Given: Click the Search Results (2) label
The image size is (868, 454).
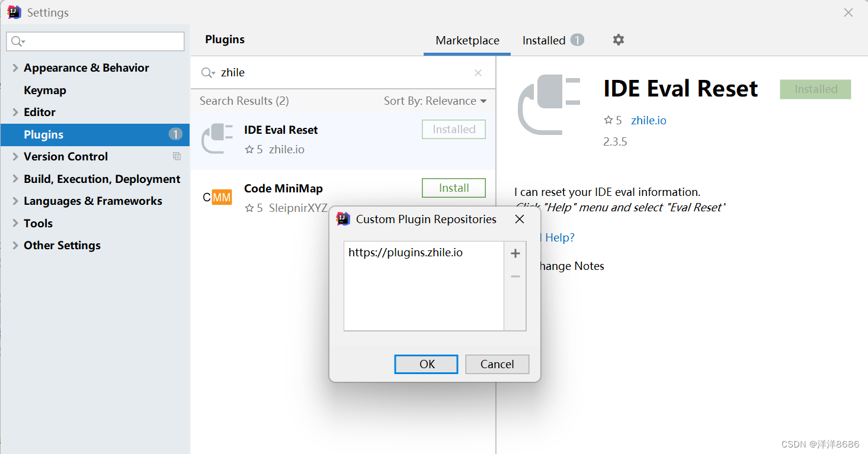Looking at the screenshot, I should [x=244, y=101].
